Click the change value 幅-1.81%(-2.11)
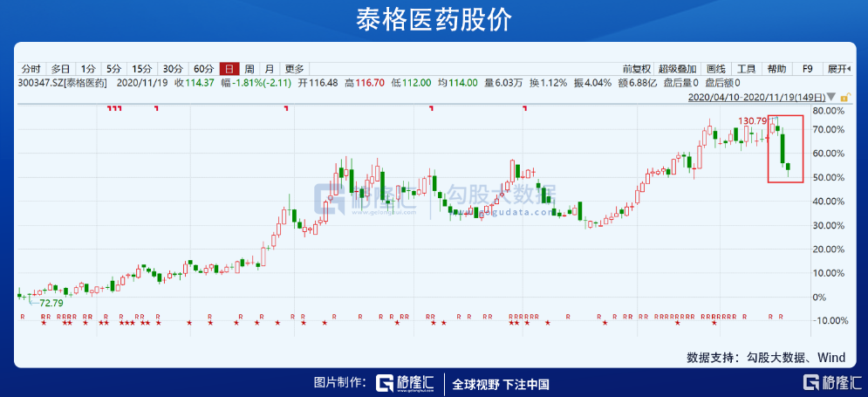This screenshot has height=397, width=868. [x=256, y=83]
